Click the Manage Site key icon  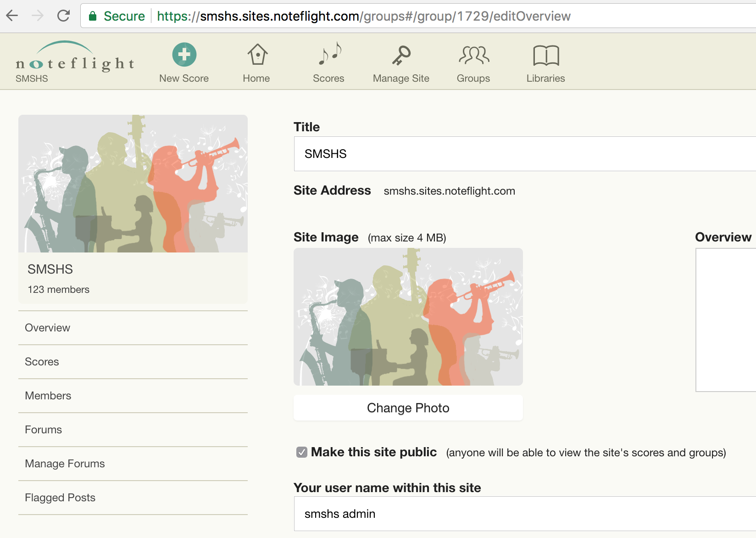coord(401,56)
